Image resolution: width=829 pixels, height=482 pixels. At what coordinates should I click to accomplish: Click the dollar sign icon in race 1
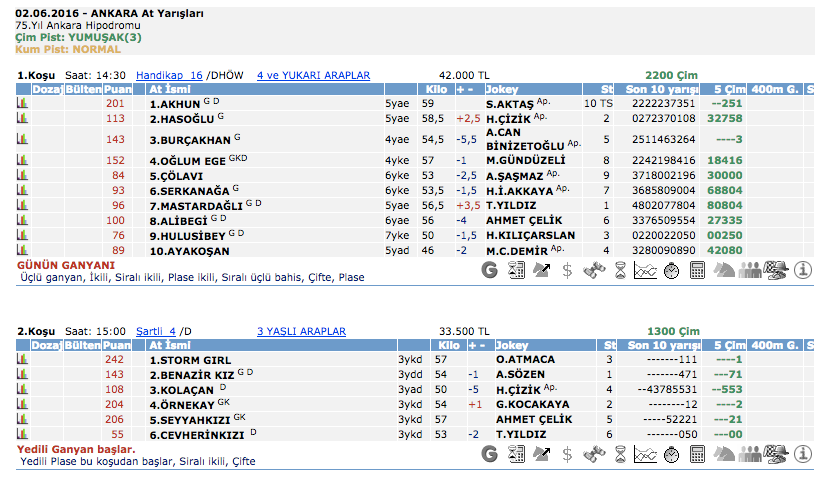(x=568, y=269)
